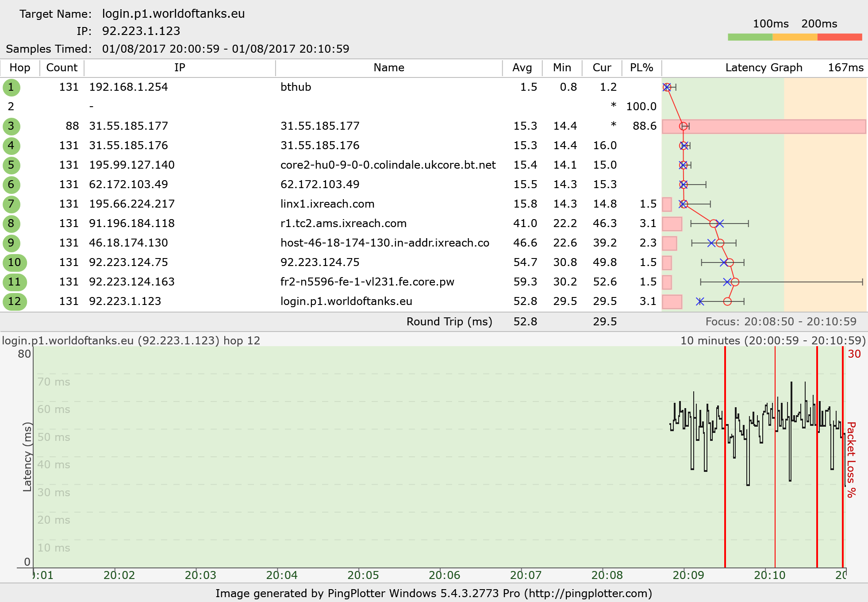Click the Focus: 20:08:50 - 20:10:59 text
This screenshot has height=602, width=868.
tap(781, 322)
